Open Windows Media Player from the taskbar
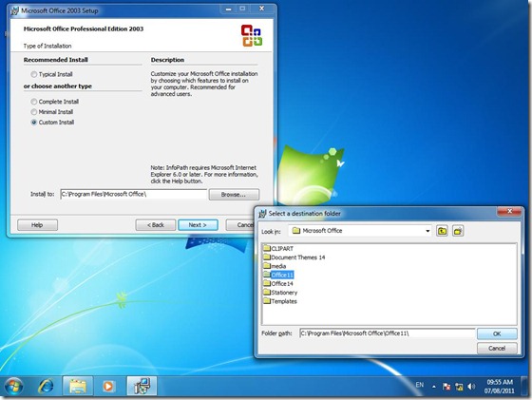Image resolution: width=532 pixels, height=400 pixels. pos(108,386)
